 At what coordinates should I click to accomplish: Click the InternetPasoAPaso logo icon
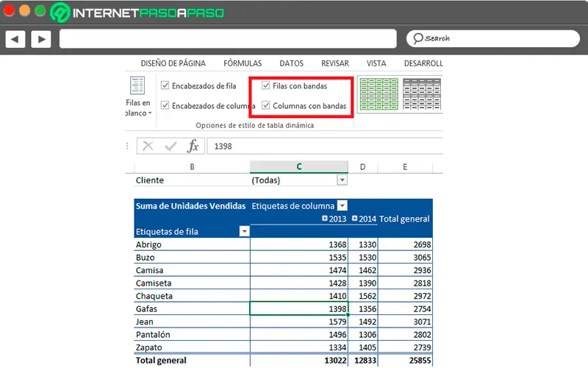[x=60, y=13]
